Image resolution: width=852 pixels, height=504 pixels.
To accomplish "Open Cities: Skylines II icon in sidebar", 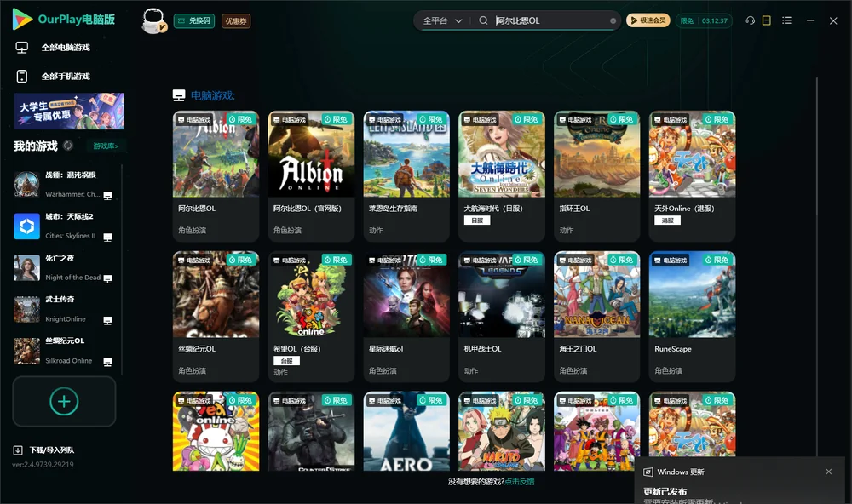I will (x=26, y=226).
